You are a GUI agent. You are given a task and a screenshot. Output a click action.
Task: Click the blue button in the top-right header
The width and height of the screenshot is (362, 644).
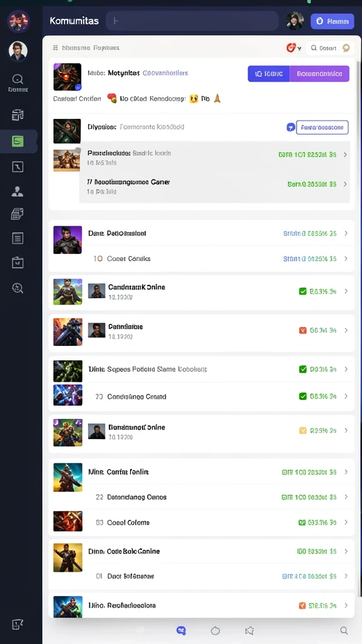pos(332,21)
